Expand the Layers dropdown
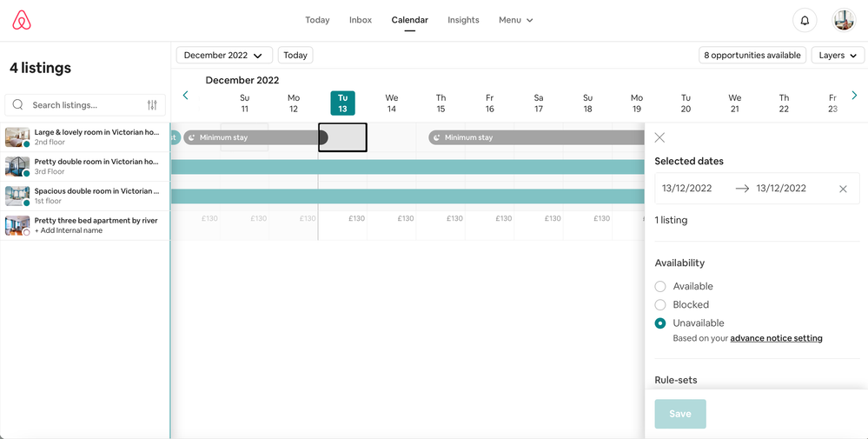This screenshot has height=439, width=868. 837,56
